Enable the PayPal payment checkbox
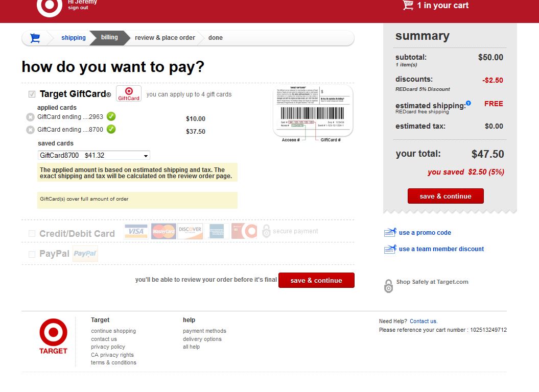This screenshot has width=539, height=392. coord(32,254)
